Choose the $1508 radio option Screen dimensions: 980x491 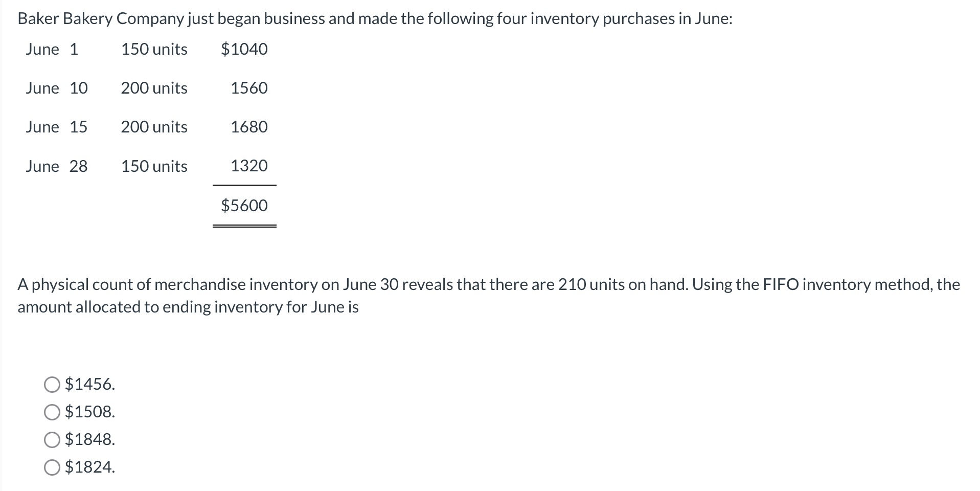coord(52,412)
